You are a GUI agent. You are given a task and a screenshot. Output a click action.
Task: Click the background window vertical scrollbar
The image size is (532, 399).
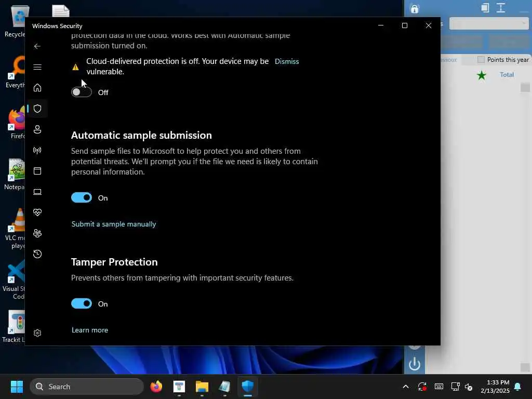click(x=525, y=228)
